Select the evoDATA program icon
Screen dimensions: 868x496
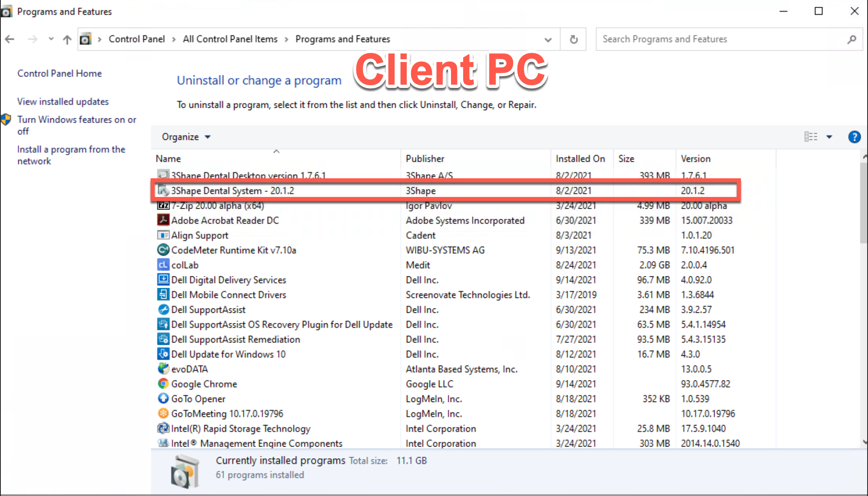163,369
